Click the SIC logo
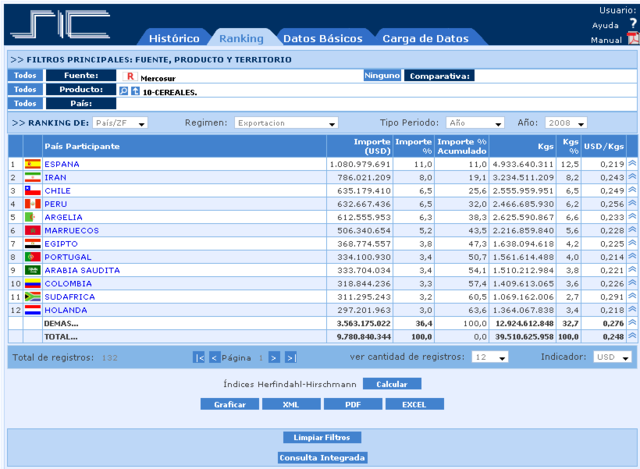The width and height of the screenshot is (640, 469). tap(60, 24)
